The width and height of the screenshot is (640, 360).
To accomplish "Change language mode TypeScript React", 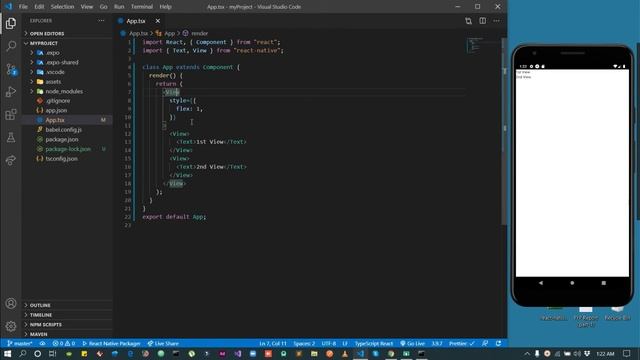I will (373, 343).
